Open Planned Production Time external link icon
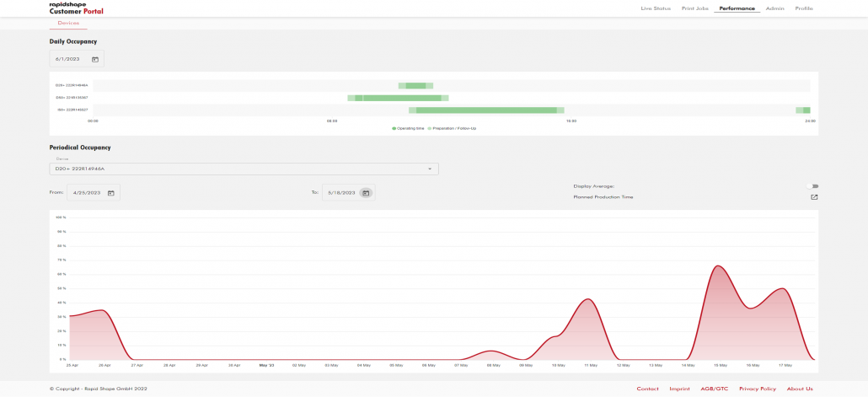 (x=814, y=197)
